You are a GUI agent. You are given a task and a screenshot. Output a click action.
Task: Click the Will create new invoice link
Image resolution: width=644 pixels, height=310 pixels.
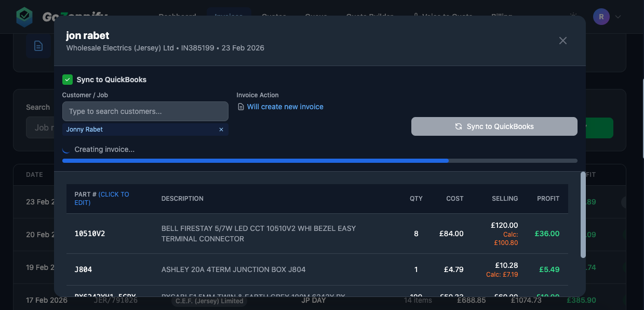[x=285, y=106]
